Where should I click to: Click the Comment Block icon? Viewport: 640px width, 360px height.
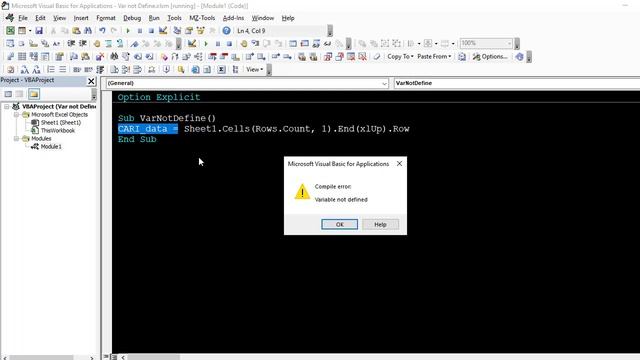click(x=109, y=43)
